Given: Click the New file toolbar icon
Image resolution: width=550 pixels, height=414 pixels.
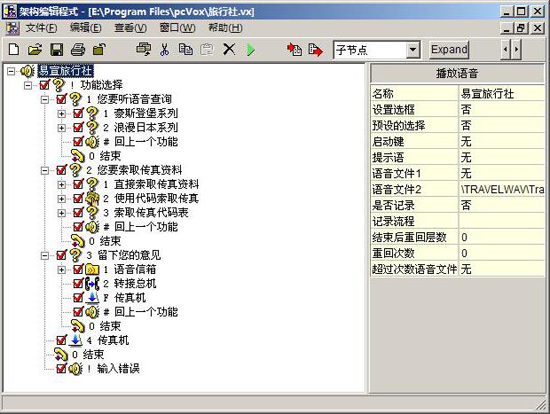Looking at the screenshot, I should coord(14,49).
